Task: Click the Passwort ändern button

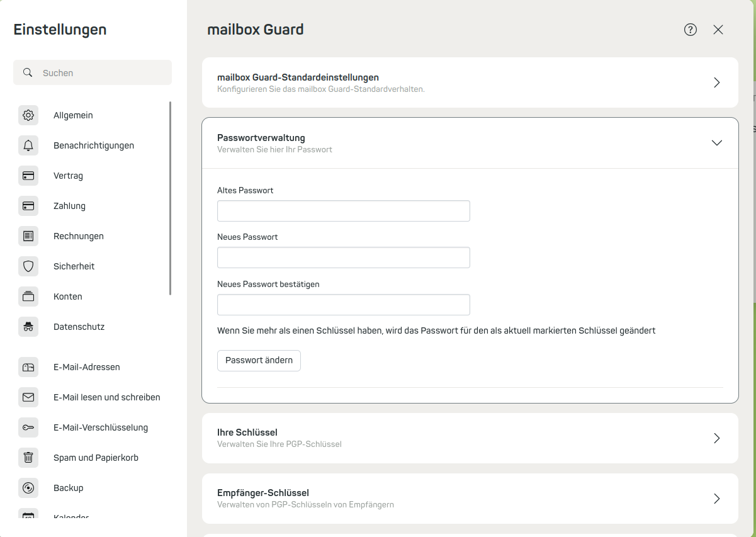Action: 259,361
